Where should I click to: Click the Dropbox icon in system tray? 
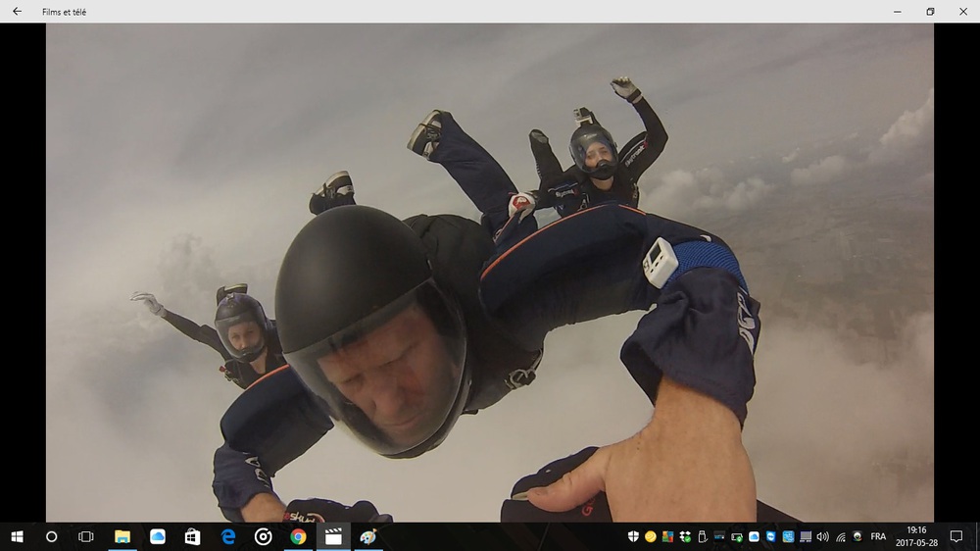click(684, 536)
